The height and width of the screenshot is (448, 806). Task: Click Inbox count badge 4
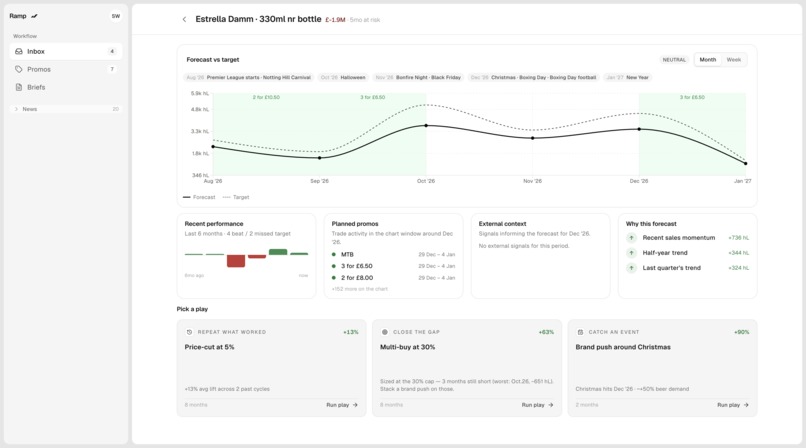[x=112, y=51]
